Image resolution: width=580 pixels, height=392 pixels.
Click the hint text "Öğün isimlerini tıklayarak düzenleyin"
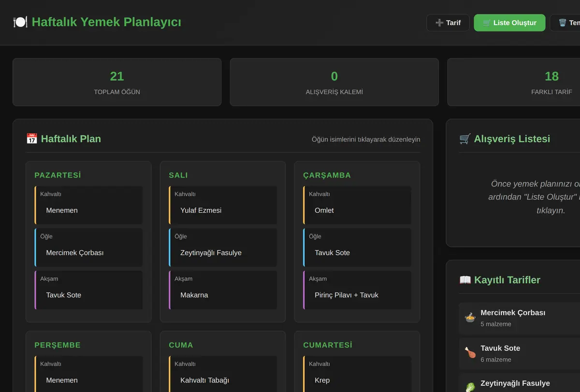click(x=366, y=140)
